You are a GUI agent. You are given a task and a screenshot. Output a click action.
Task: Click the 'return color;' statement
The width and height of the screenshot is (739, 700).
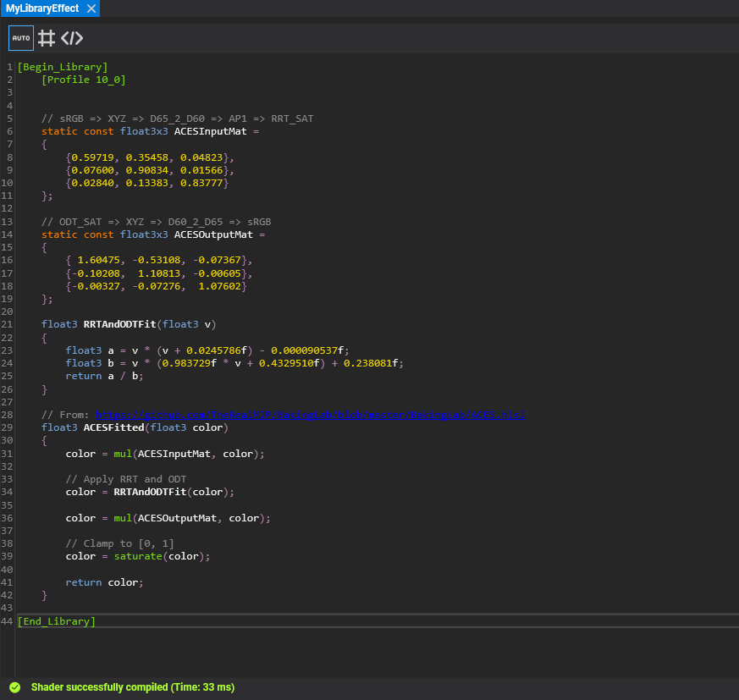[x=105, y=582]
